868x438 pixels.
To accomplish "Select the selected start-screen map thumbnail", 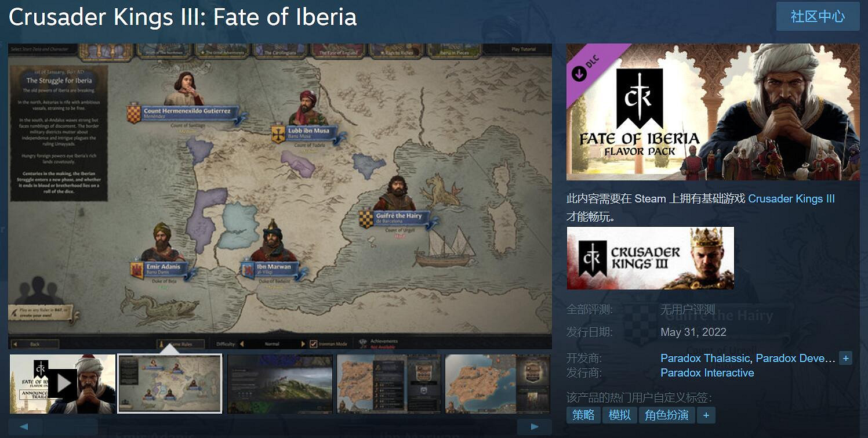I will tap(170, 383).
